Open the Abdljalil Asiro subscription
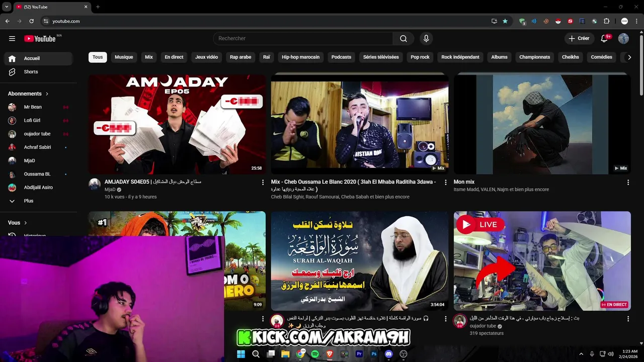 tap(38, 188)
